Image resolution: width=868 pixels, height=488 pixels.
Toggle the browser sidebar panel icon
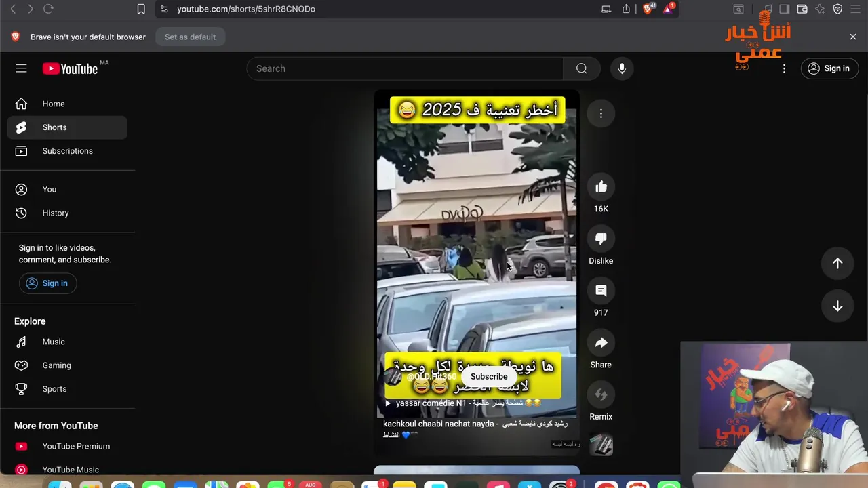point(785,9)
